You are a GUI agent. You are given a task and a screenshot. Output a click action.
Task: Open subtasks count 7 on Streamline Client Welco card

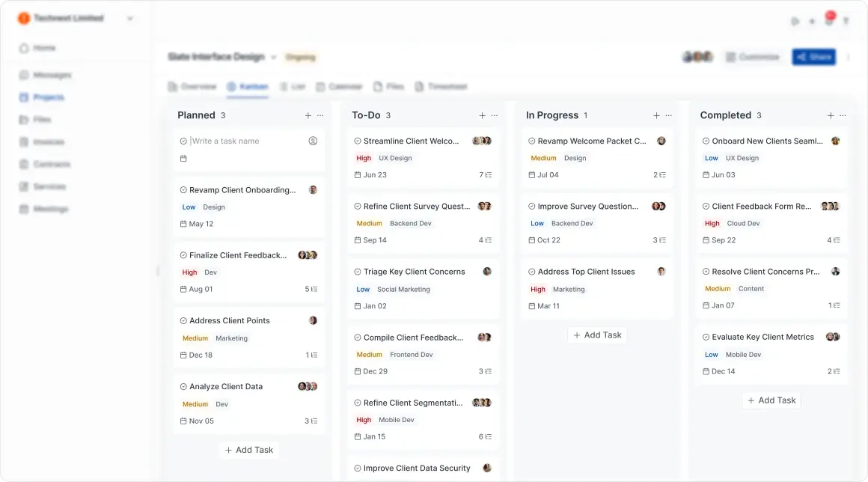(x=486, y=175)
